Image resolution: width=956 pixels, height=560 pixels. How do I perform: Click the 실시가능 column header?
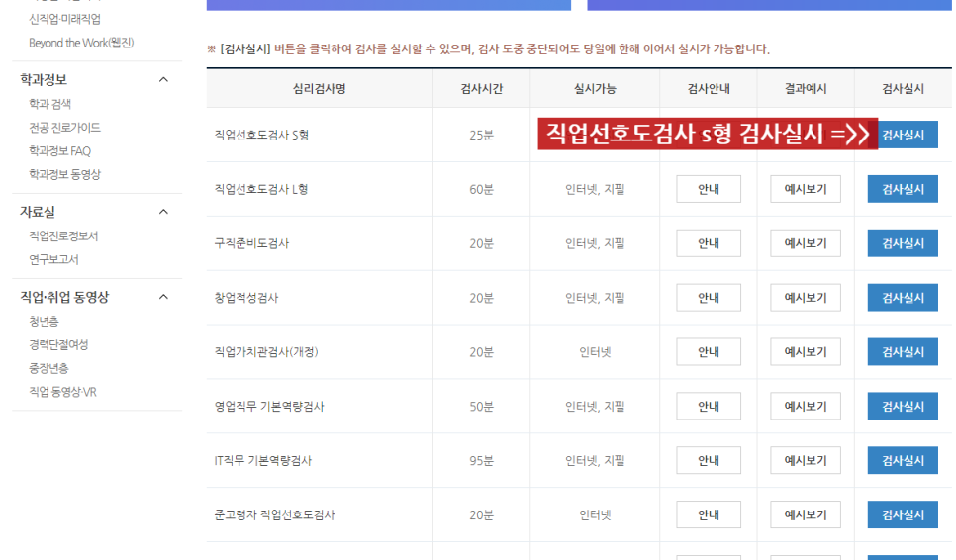[595, 88]
